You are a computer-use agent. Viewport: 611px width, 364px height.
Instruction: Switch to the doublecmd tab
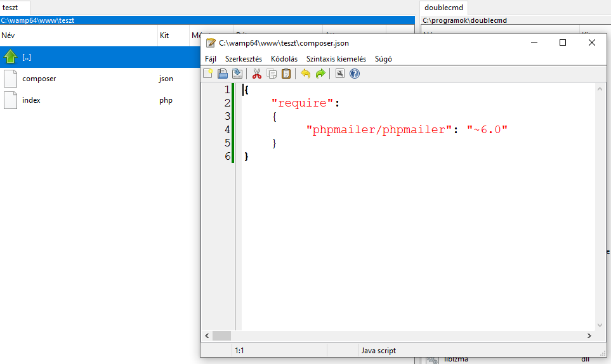445,8
